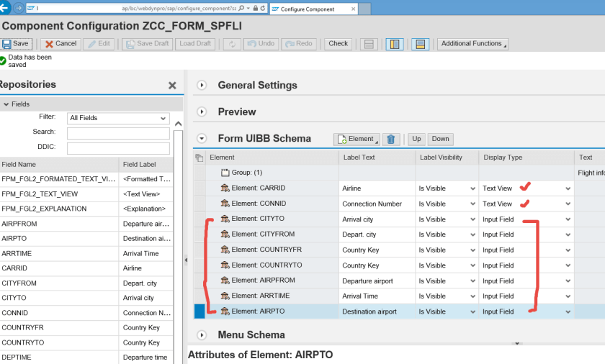Click the refresh icon in toolbar
Image resolution: width=605 pixels, height=364 pixels.
coord(232,44)
